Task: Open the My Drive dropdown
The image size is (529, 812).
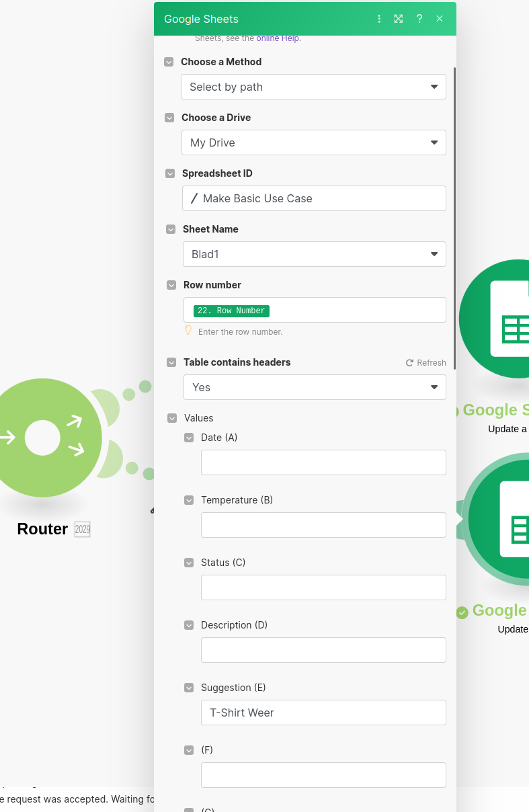Action: 314,143
